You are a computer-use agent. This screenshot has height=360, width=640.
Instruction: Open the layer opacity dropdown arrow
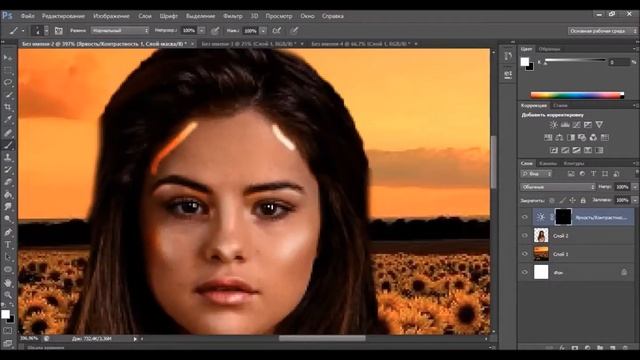[635, 187]
